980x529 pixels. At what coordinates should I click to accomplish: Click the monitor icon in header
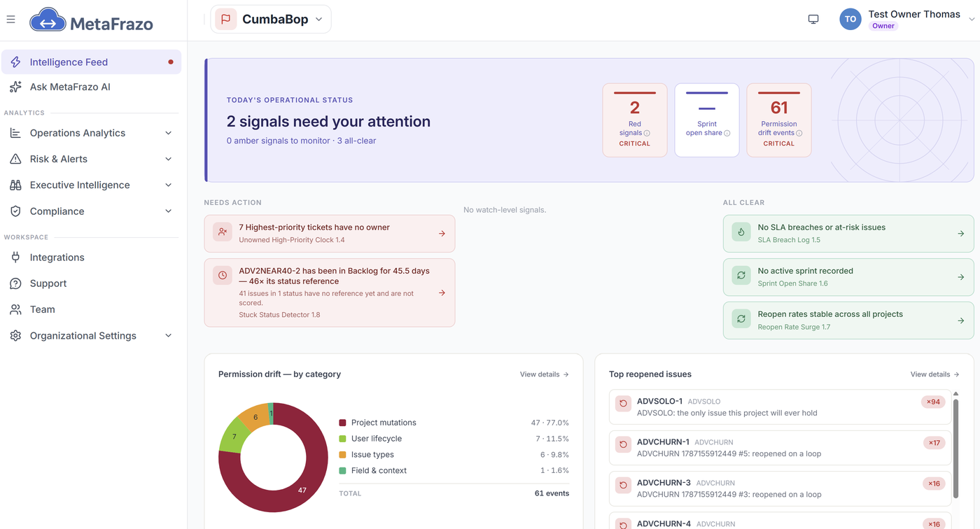click(x=813, y=20)
